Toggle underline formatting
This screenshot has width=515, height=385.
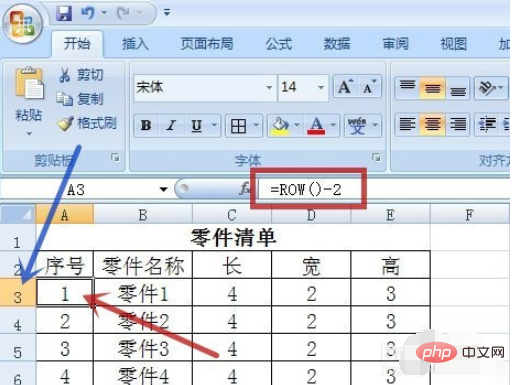pyautogui.click(x=197, y=126)
